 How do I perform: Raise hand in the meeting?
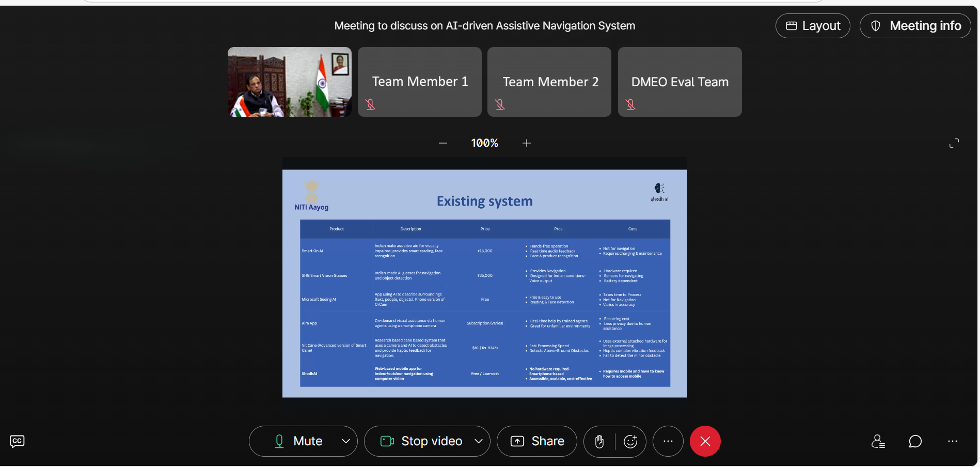599,441
